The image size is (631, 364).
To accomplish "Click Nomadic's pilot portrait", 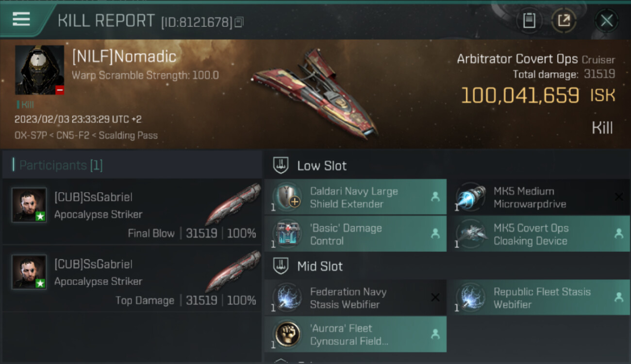I will pyautogui.click(x=39, y=70).
